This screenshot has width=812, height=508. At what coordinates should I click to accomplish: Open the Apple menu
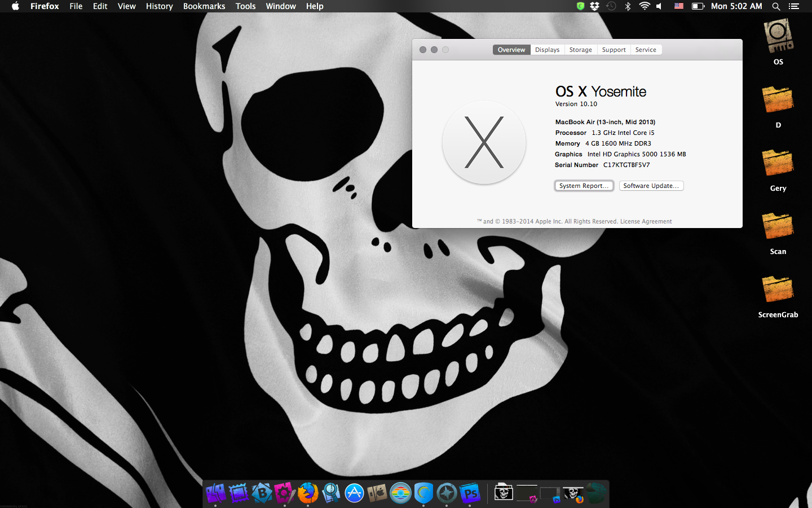[15, 6]
